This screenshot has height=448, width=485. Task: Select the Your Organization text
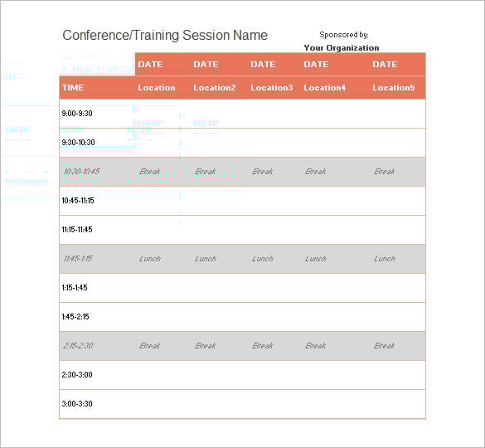342,47
